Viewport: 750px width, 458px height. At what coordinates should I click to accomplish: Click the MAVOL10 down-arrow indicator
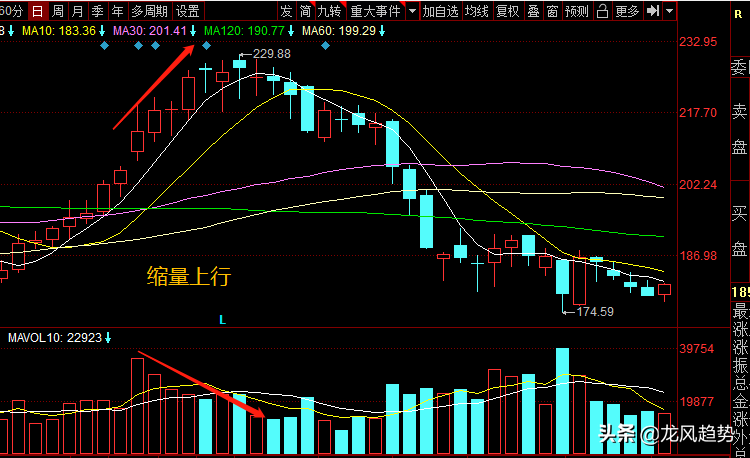108,338
